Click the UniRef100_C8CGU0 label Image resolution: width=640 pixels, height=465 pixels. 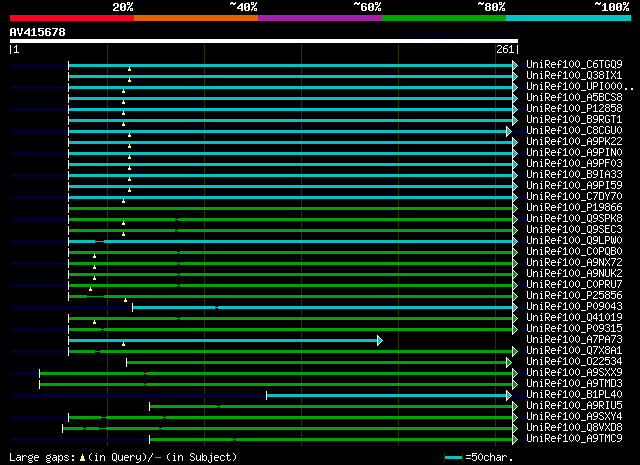point(574,131)
